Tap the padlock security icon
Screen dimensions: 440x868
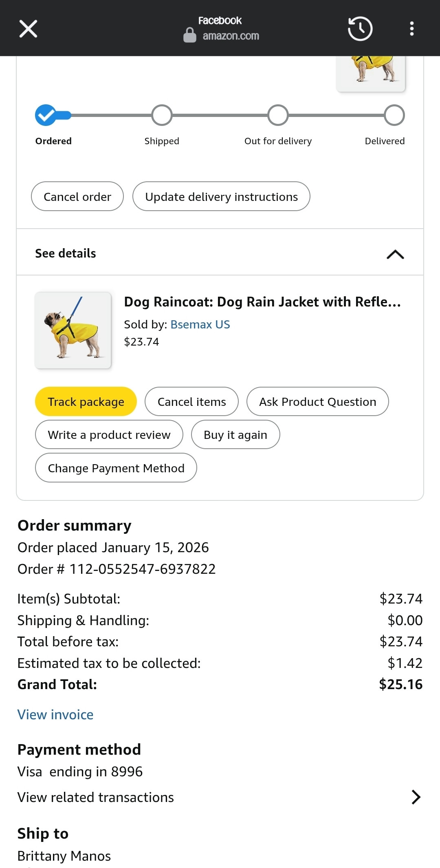pos(189,35)
